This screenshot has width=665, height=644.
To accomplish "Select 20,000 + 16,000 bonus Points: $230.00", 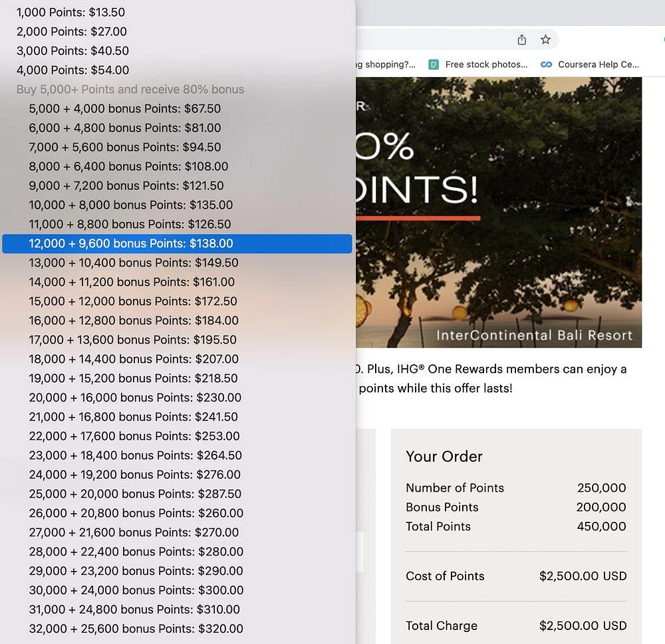I will [x=178, y=397].
